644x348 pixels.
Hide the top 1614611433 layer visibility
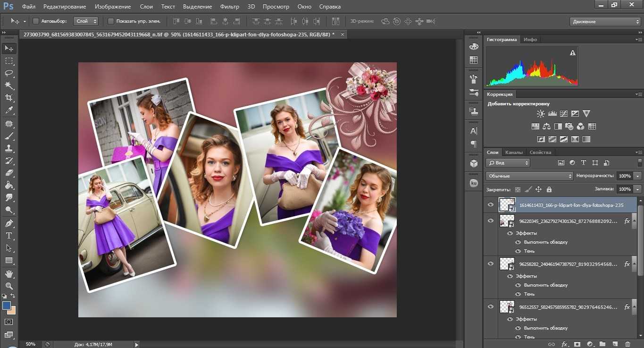[491, 205]
